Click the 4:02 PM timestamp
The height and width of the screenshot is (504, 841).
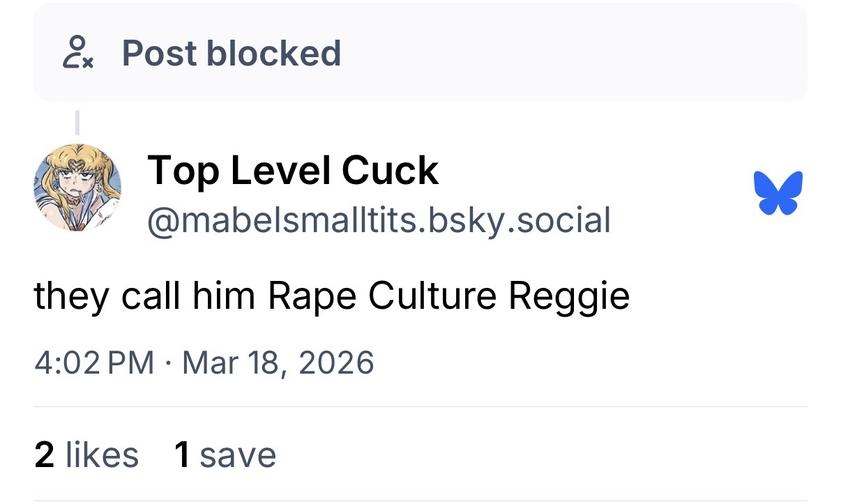click(94, 362)
